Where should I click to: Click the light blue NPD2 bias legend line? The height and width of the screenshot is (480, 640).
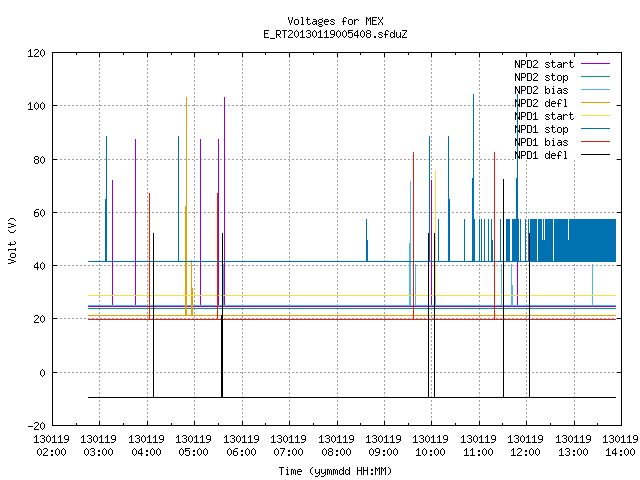click(x=595, y=90)
